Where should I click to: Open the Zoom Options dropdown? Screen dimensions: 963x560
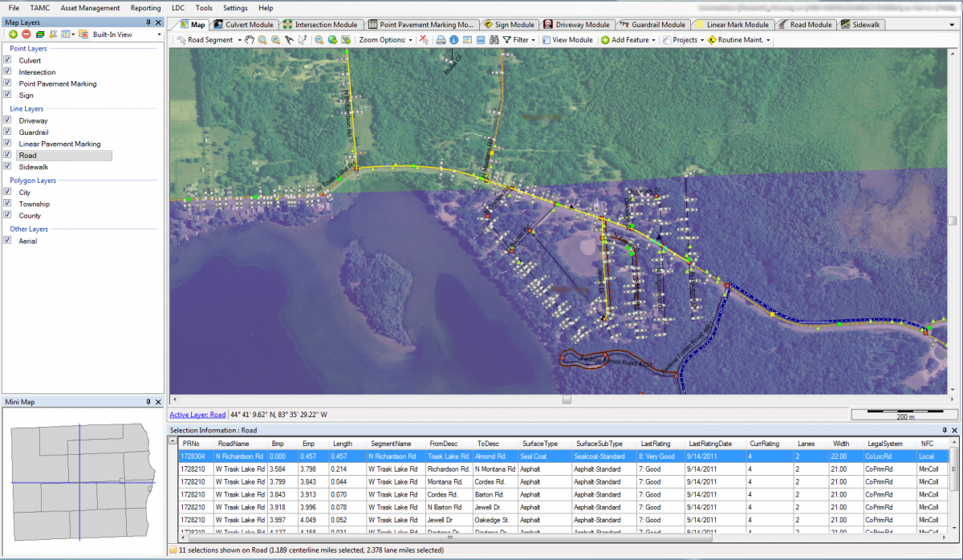[411, 39]
